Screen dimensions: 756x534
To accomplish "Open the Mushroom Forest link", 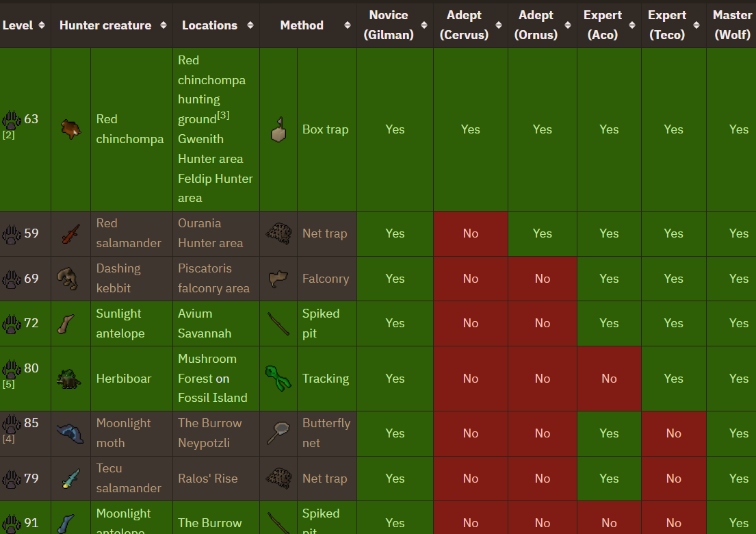I will click(x=207, y=368).
